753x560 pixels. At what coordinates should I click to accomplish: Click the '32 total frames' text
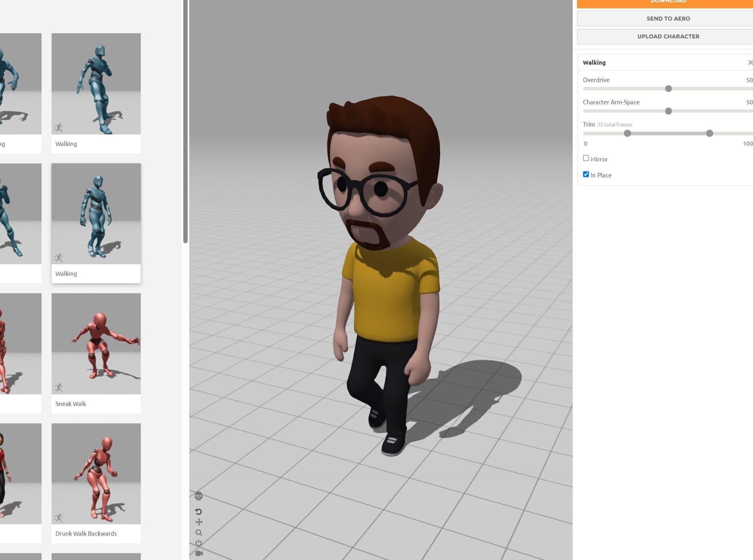[614, 125]
